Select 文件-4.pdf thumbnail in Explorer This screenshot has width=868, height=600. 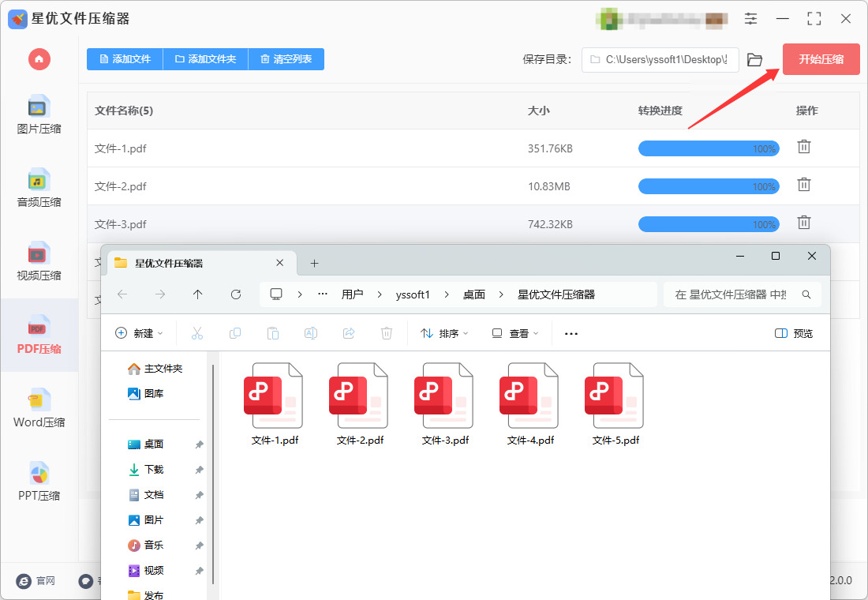coord(531,396)
